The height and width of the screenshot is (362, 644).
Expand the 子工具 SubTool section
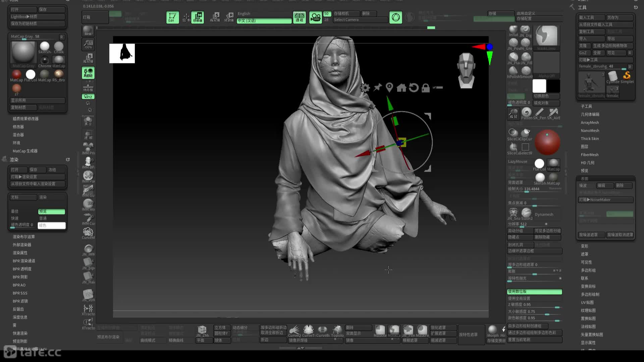tap(586, 106)
